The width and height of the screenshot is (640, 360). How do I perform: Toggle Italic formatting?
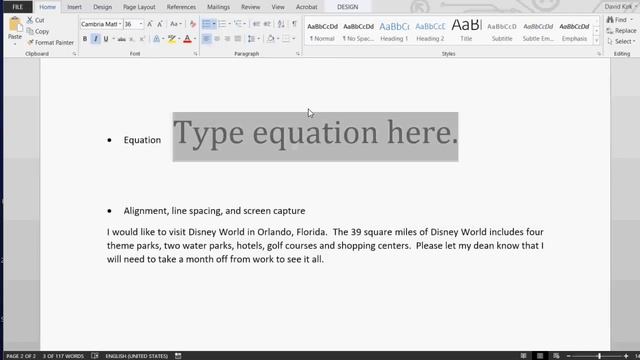point(96,39)
